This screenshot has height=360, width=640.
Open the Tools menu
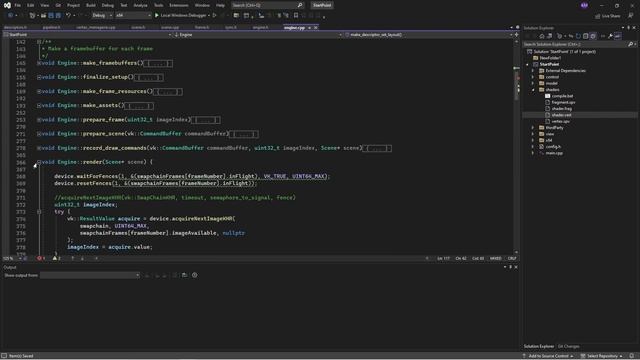tap(158, 5)
